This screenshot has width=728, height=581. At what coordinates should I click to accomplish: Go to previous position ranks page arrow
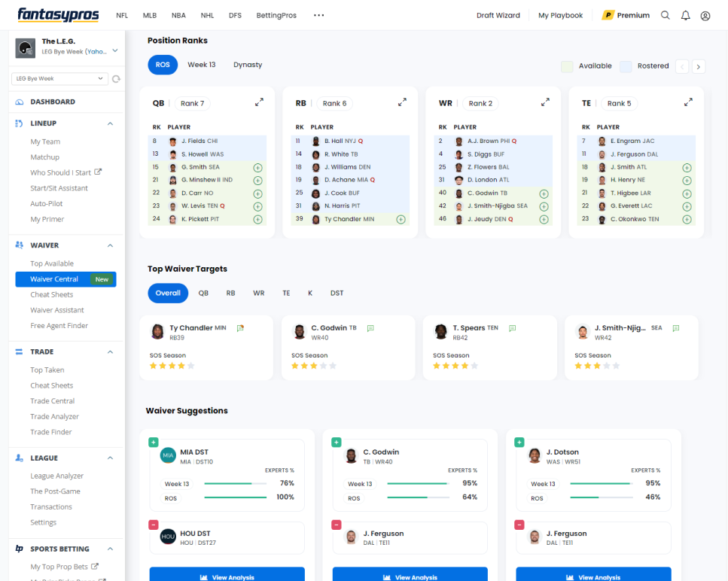point(682,66)
